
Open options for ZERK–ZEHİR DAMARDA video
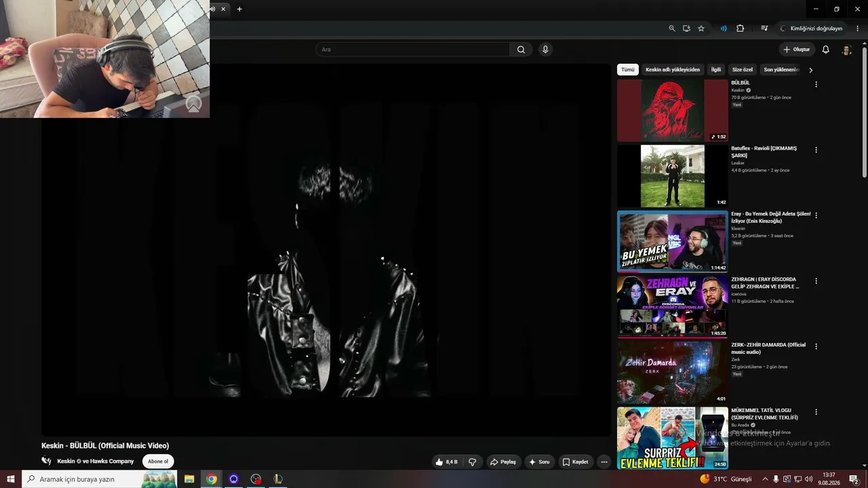(816, 346)
